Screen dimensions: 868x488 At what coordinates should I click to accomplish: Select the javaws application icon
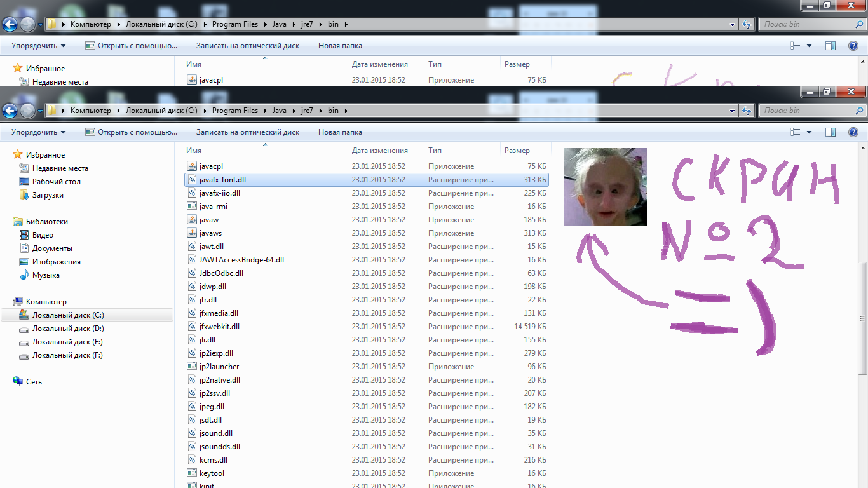(192, 233)
